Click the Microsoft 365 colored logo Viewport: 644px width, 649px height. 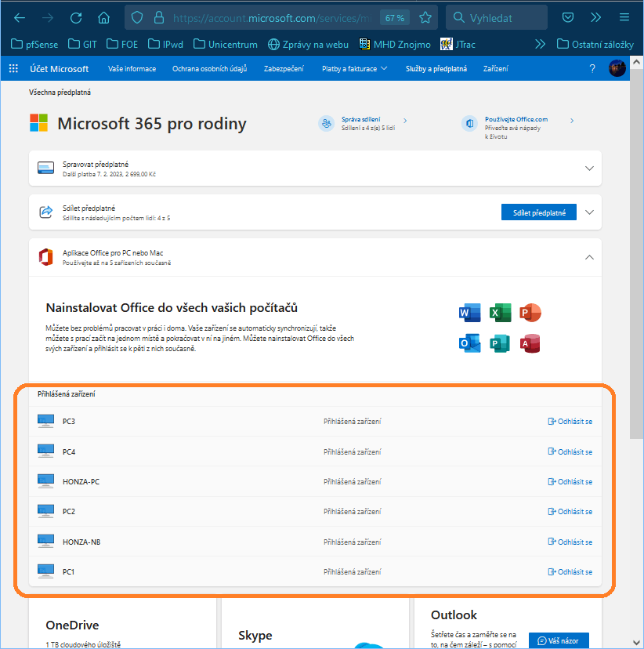[39, 123]
